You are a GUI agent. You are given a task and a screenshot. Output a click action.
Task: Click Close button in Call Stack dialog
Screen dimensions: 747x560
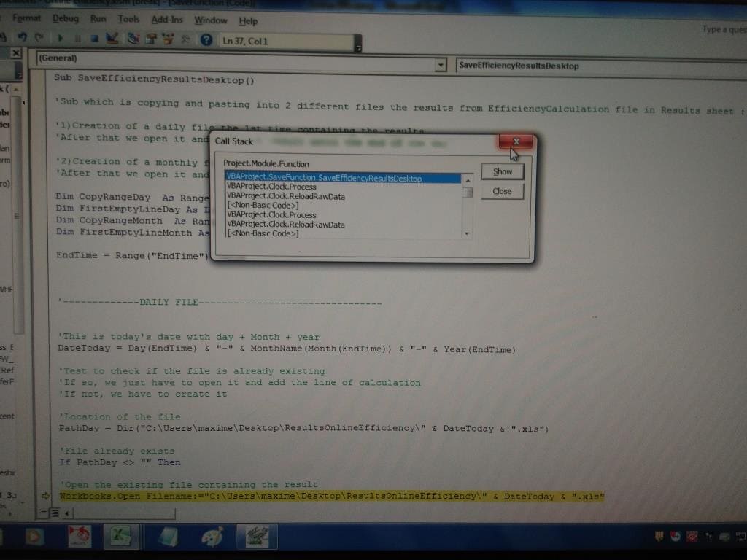coord(502,191)
